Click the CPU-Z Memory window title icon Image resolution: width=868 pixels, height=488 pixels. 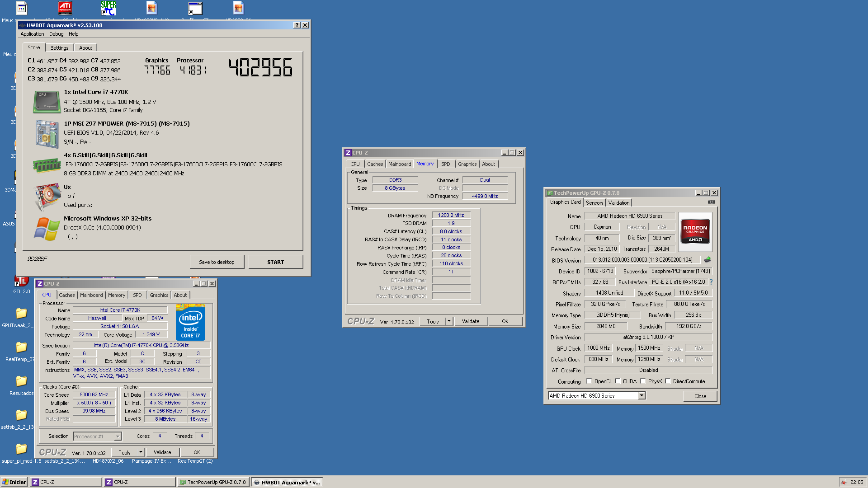348,153
